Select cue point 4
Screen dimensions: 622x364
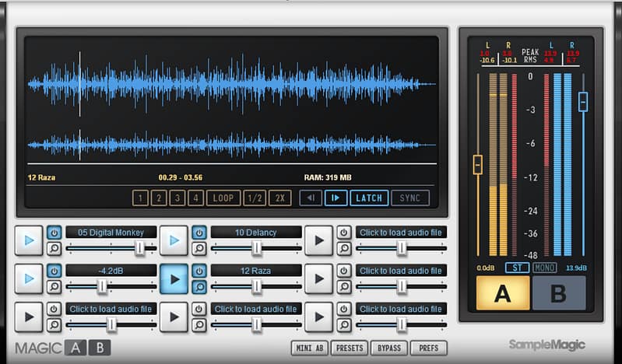pos(195,198)
